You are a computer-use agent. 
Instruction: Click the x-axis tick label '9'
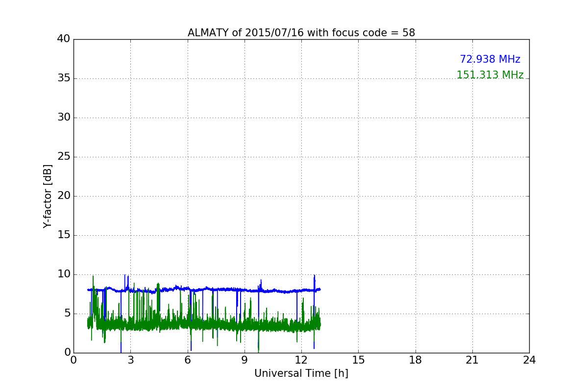tap(245, 360)
